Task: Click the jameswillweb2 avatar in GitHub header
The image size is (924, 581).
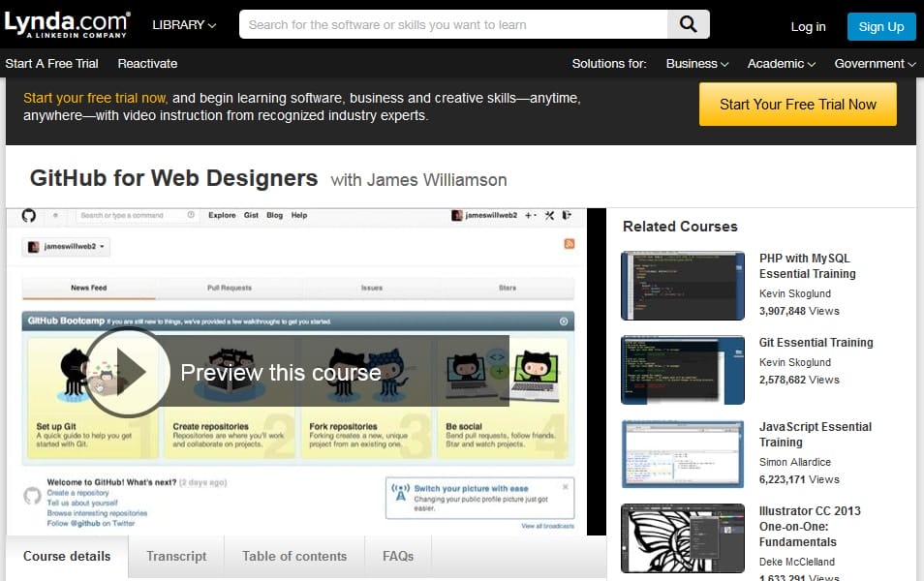Action: pyautogui.click(x=457, y=215)
